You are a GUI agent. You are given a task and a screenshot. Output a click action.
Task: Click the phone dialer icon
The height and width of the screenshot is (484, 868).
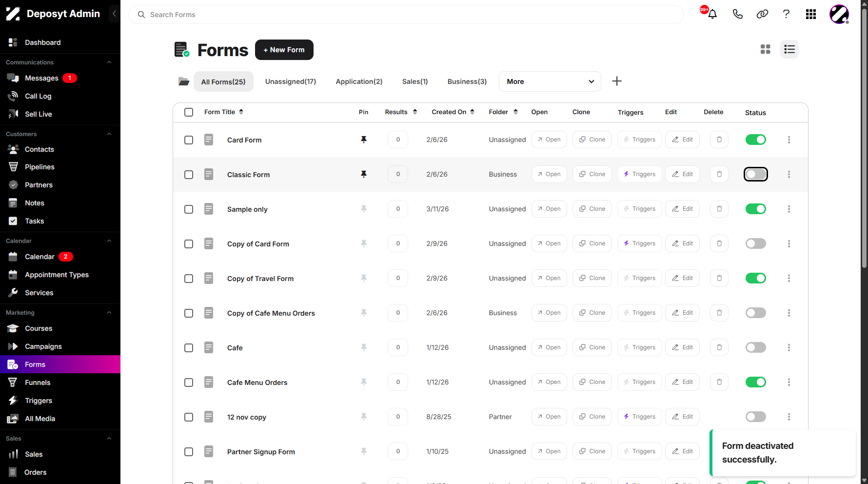coord(737,14)
